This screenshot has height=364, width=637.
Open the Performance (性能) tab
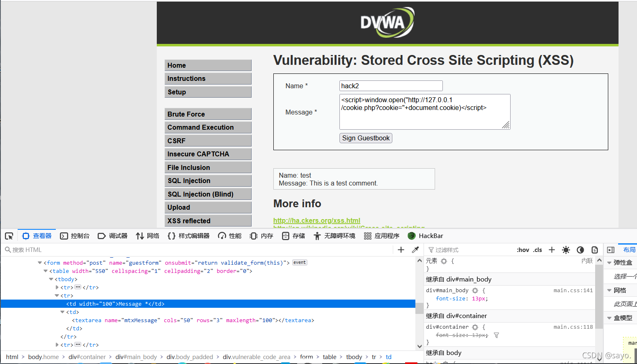229,236
